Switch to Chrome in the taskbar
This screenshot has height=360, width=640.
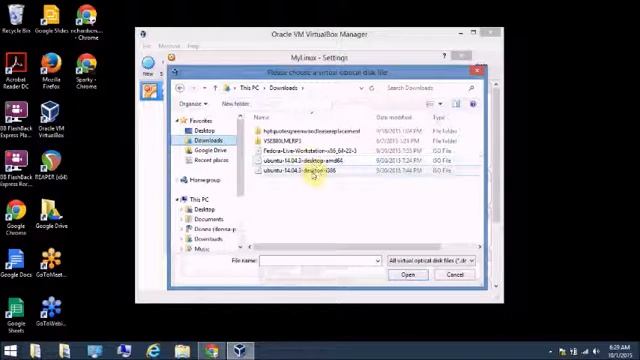pyautogui.click(x=211, y=351)
